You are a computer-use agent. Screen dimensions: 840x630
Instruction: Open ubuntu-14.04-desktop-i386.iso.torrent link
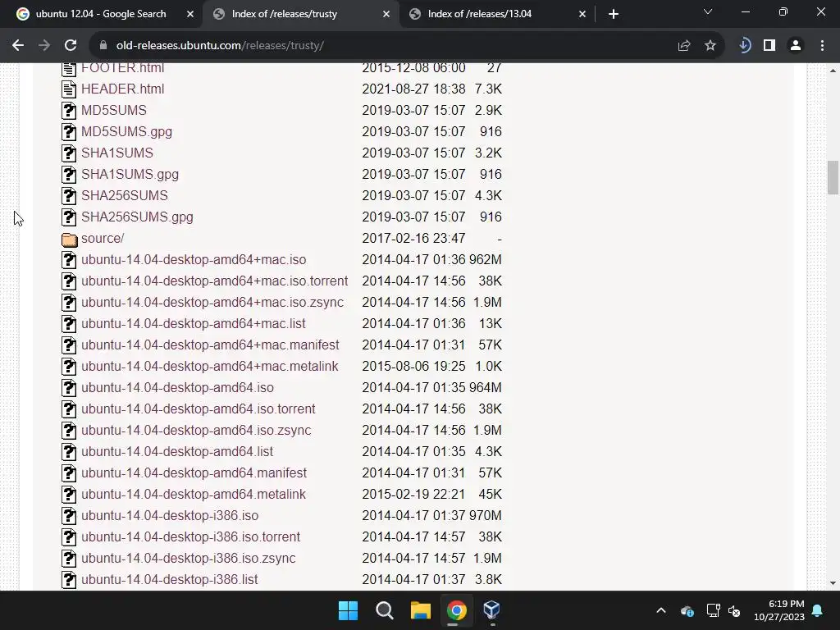190,537
